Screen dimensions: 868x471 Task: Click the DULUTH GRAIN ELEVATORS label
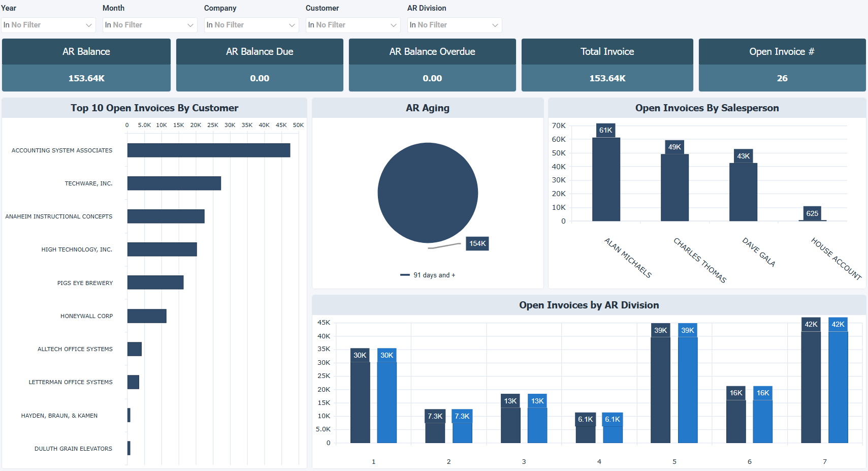73,449
